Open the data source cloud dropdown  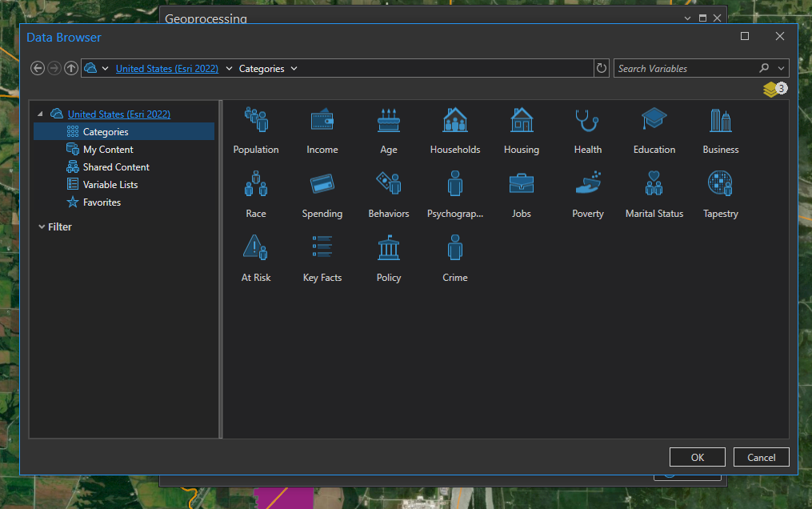point(105,68)
